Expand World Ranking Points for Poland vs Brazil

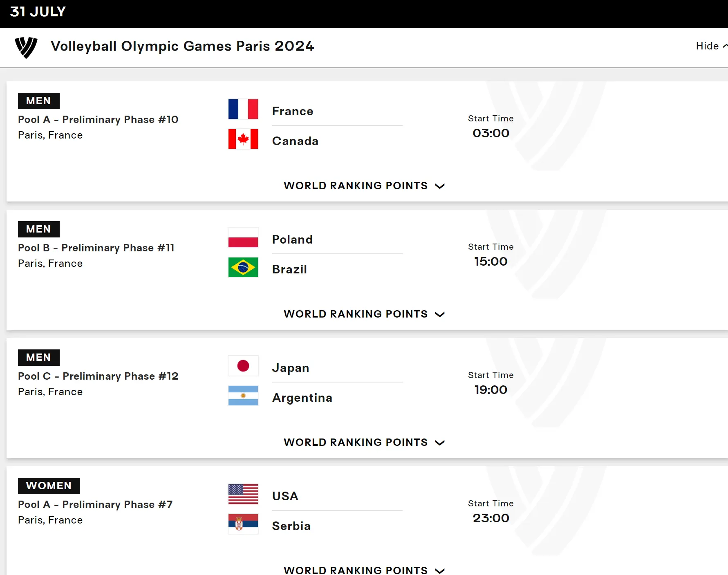pos(364,314)
